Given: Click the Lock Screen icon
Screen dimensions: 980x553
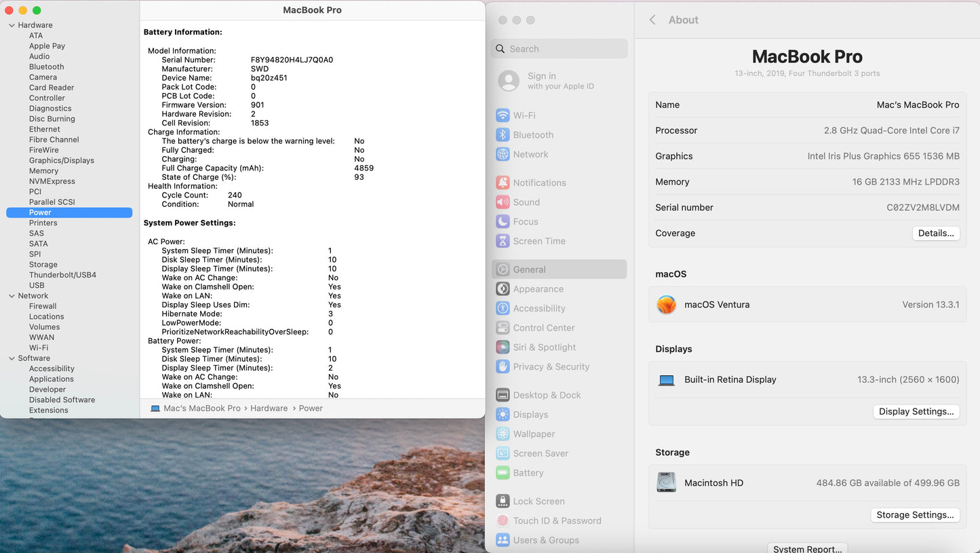Looking at the screenshot, I should point(503,501).
